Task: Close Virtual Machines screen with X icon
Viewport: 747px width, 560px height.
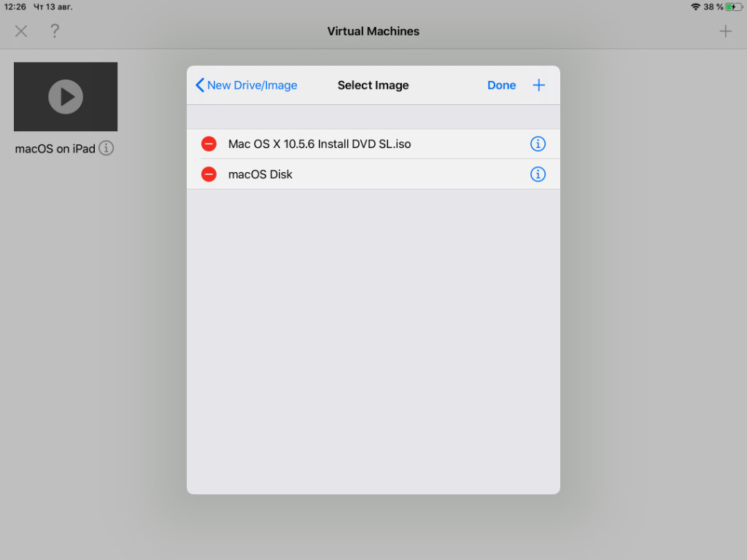Action: point(21,31)
